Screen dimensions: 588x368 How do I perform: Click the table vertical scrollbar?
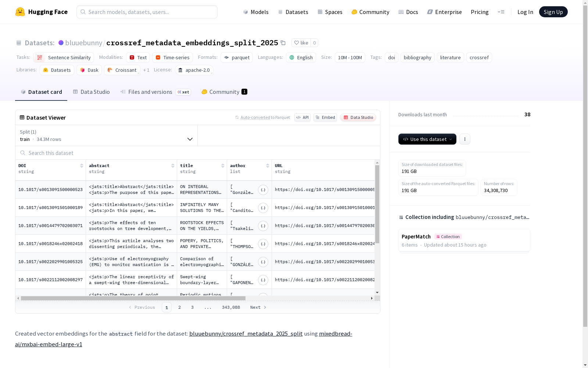[377, 204]
